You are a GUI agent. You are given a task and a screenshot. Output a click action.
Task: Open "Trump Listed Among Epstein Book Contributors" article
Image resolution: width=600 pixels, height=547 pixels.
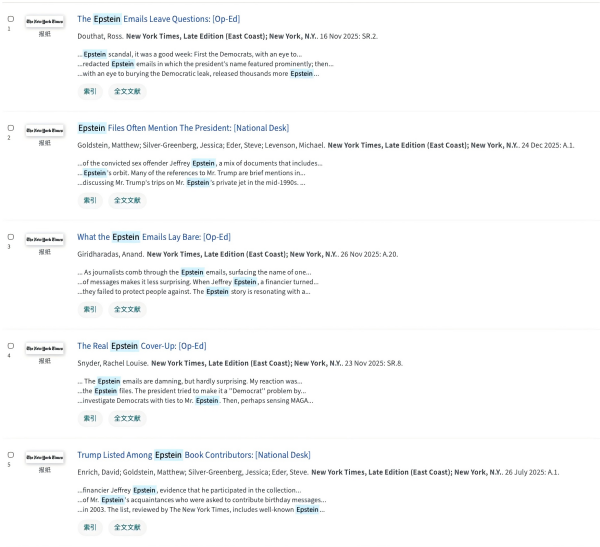[193, 455]
